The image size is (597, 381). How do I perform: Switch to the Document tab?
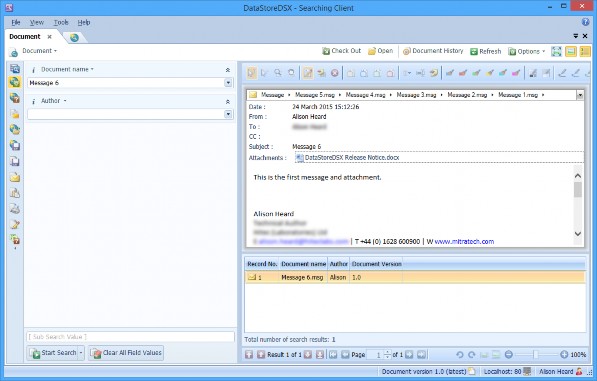tap(25, 37)
